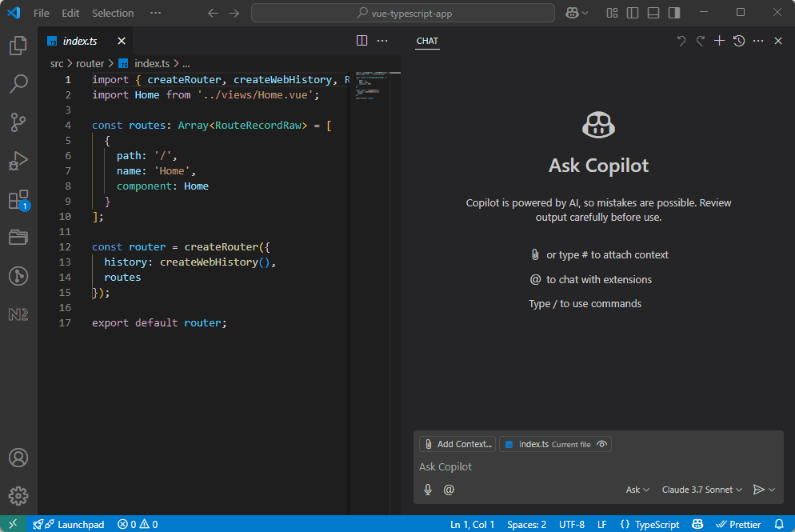Show chat history

click(739, 41)
